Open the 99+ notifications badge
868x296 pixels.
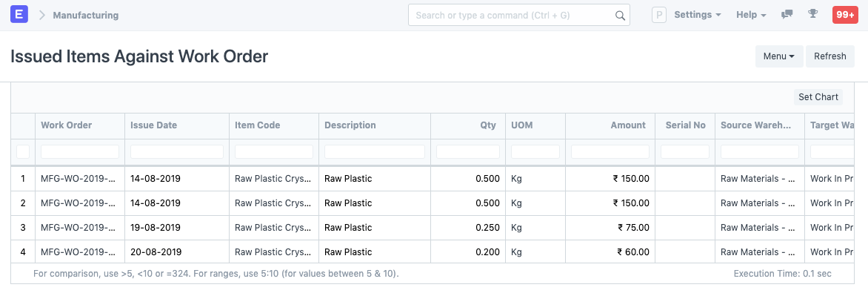pyautogui.click(x=845, y=15)
